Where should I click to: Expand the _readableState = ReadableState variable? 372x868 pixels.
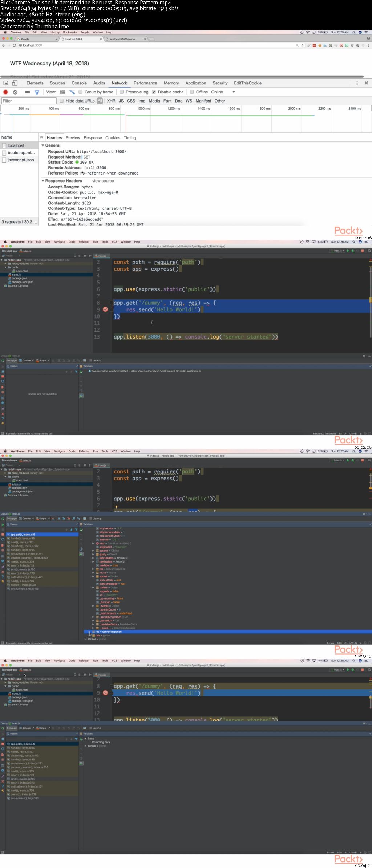(x=93, y=624)
